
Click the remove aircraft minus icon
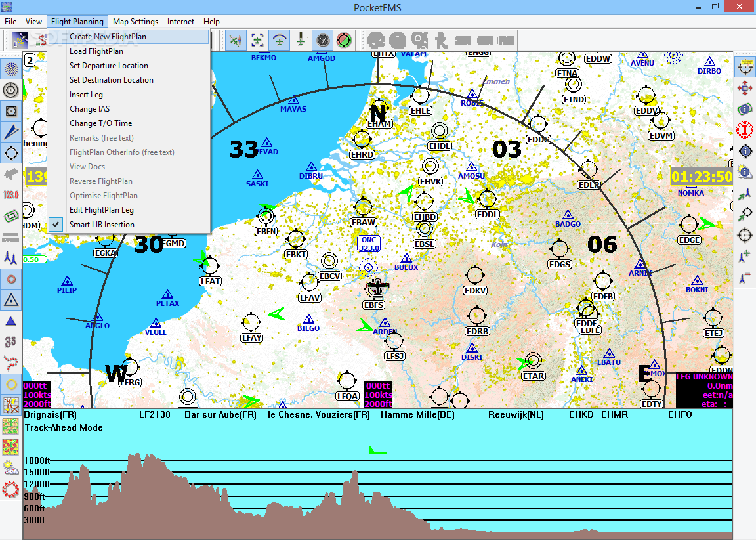coord(745,277)
